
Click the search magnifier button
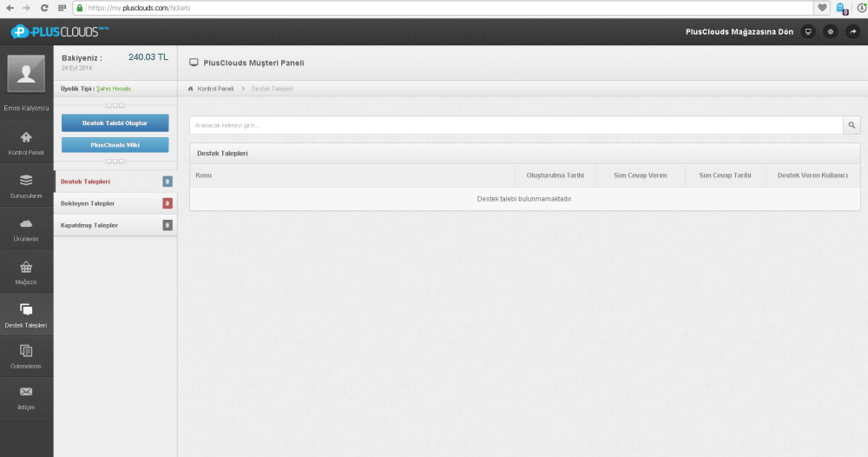pos(852,125)
